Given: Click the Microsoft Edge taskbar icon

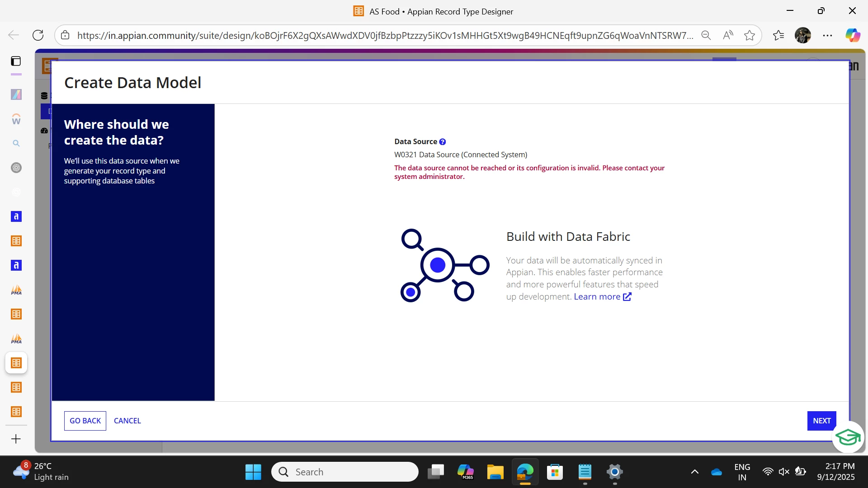Looking at the screenshot, I should [525, 472].
